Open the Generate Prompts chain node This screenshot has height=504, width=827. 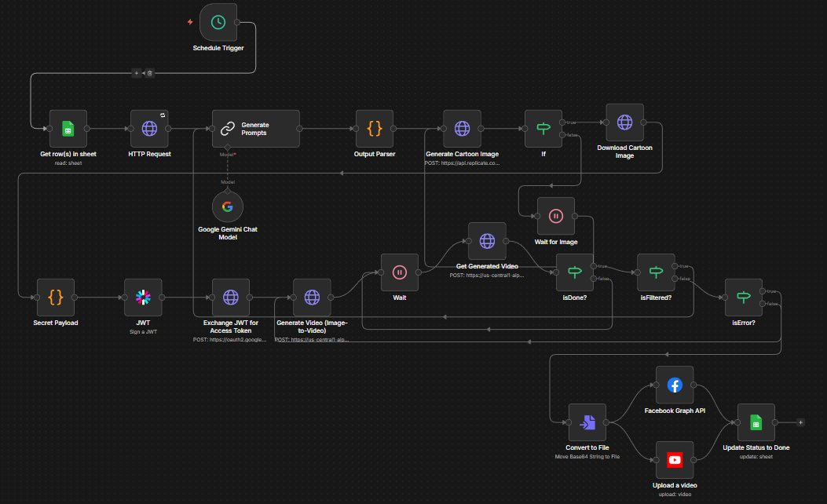coord(255,128)
